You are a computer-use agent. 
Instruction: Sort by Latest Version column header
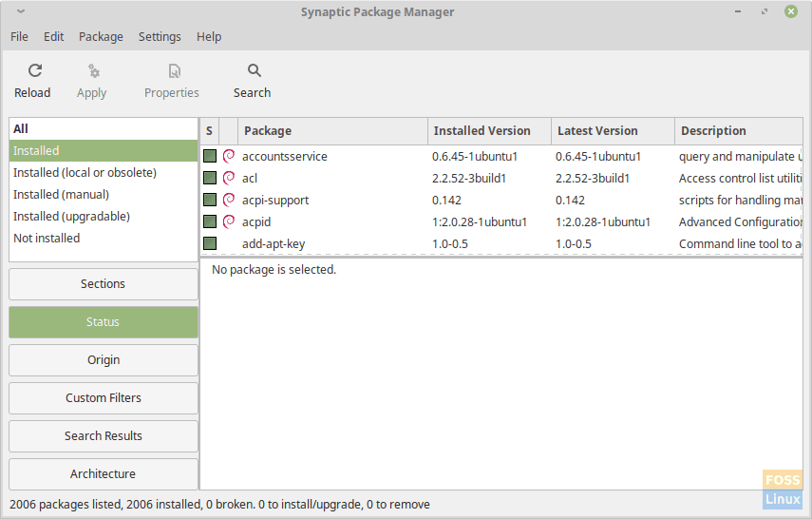click(614, 131)
